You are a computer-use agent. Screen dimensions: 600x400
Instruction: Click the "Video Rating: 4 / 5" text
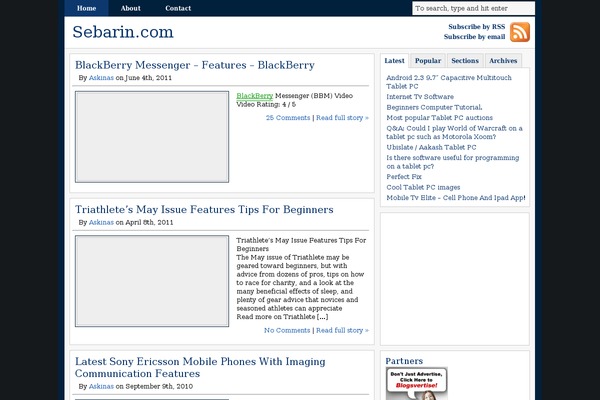[x=266, y=104]
